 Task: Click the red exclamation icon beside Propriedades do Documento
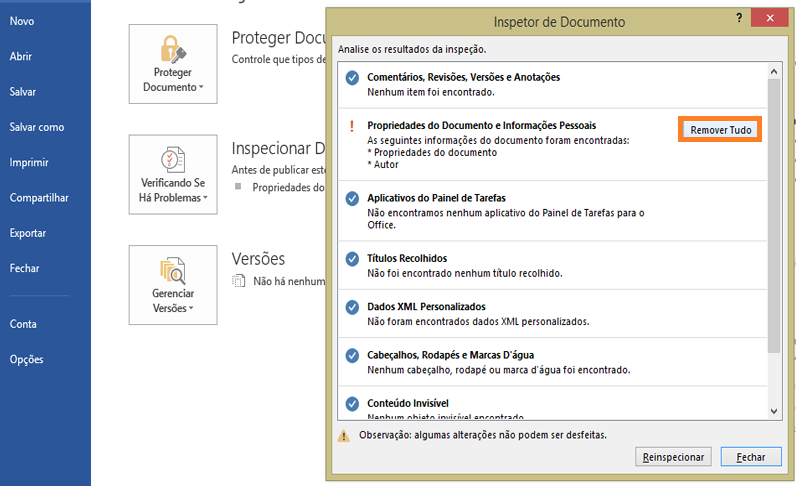coord(352,126)
